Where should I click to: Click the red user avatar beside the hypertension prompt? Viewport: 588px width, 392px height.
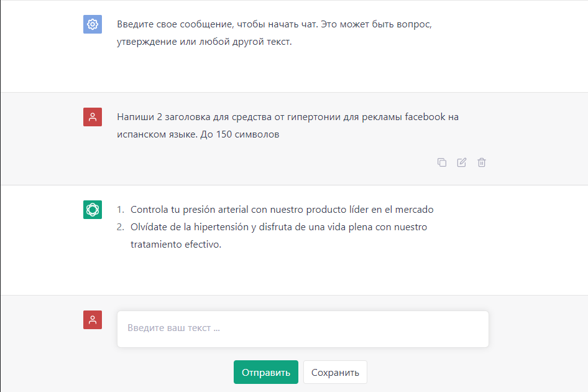[x=93, y=117]
